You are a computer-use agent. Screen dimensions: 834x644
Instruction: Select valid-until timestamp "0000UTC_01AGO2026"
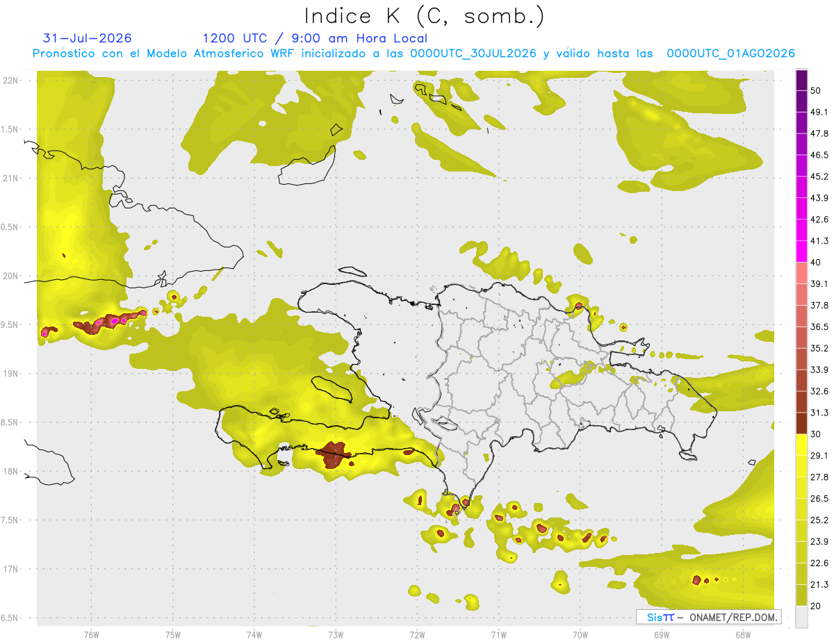(x=731, y=53)
